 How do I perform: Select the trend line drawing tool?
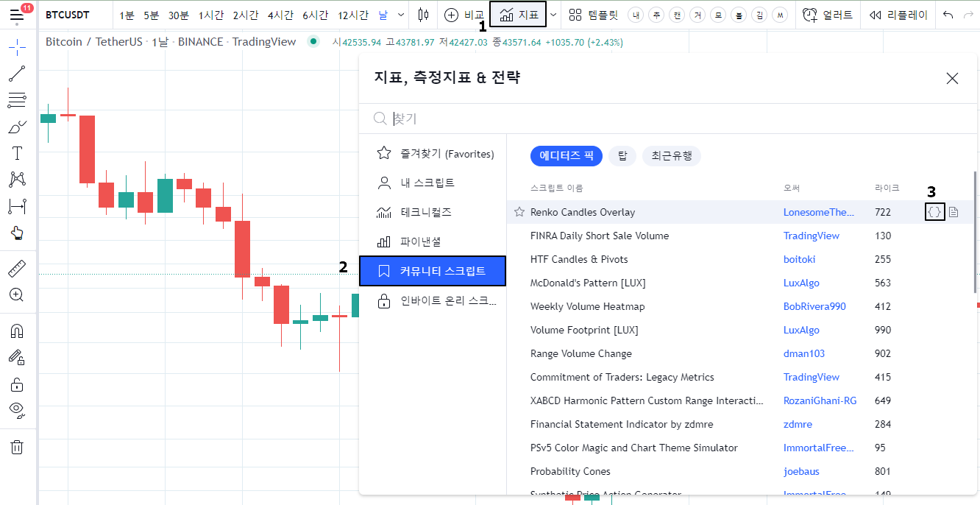point(17,73)
